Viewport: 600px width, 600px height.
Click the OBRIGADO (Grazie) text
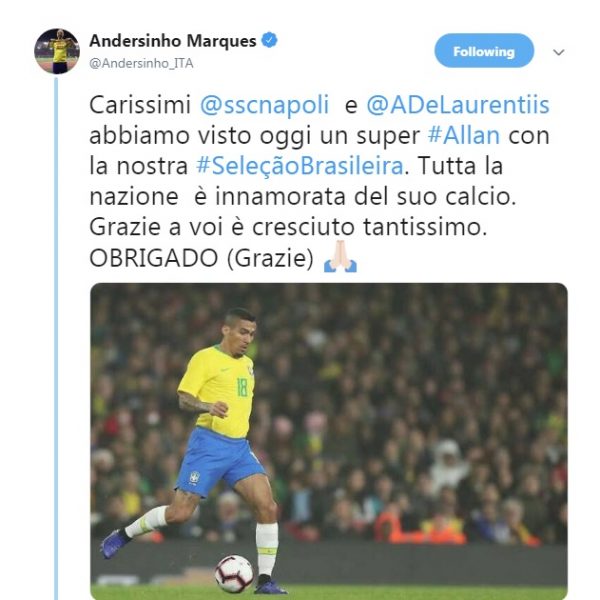click(201, 258)
